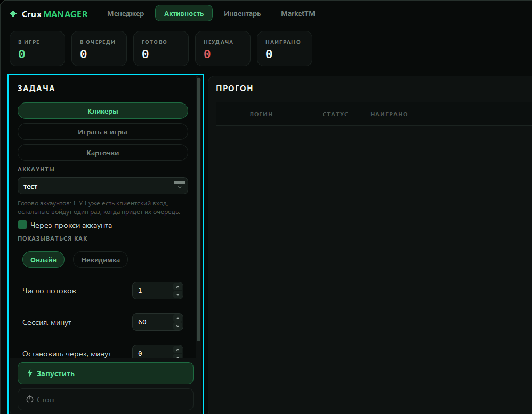Open the Менеджер tab

[x=125, y=13]
